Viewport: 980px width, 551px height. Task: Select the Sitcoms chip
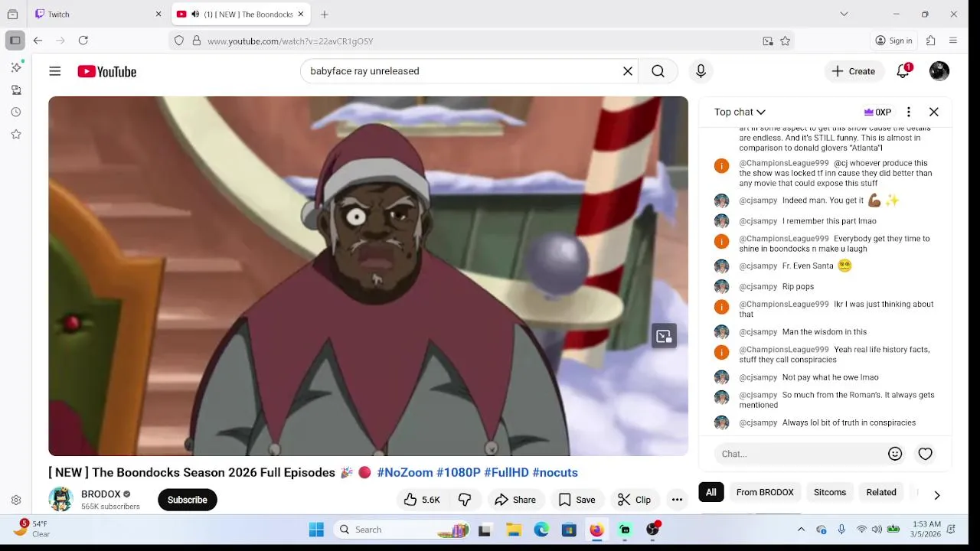[830, 492]
